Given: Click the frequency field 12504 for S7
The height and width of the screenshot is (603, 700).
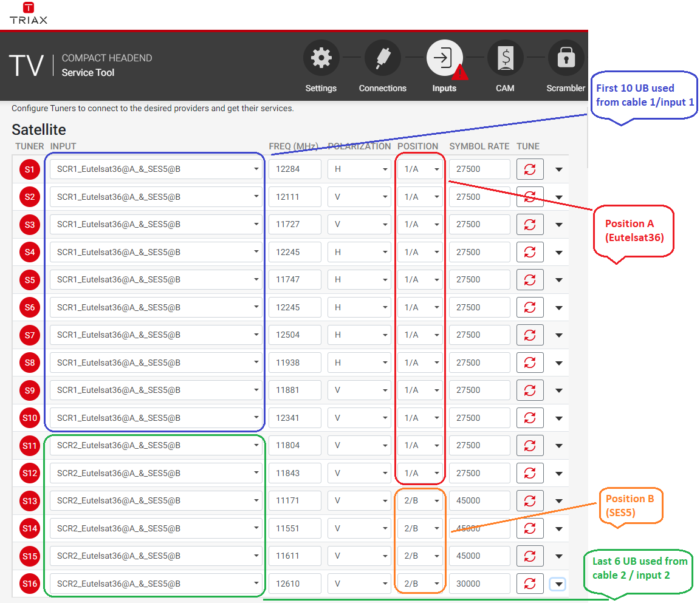Looking at the screenshot, I should [x=295, y=335].
